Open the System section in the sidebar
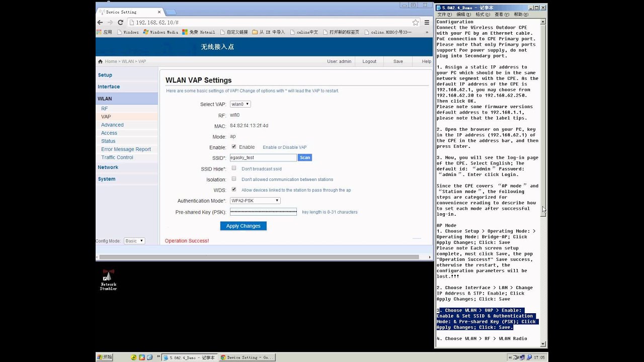The image size is (644, 362). coord(106,179)
